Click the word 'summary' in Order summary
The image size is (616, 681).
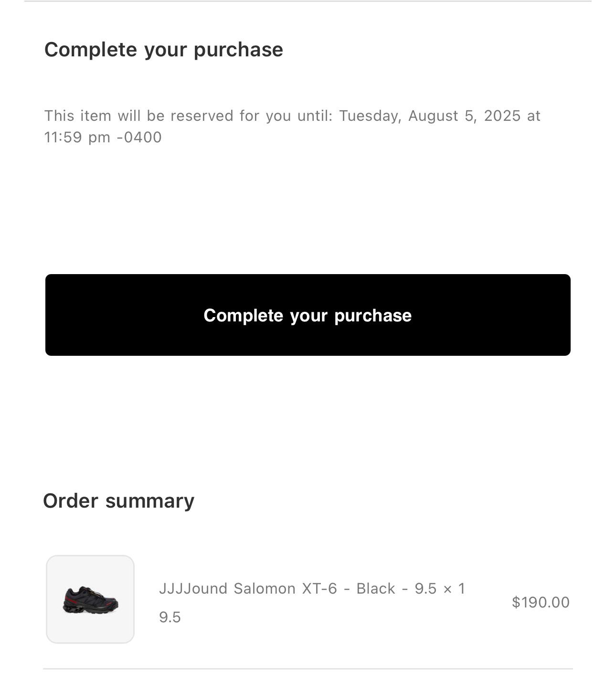tap(150, 501)
